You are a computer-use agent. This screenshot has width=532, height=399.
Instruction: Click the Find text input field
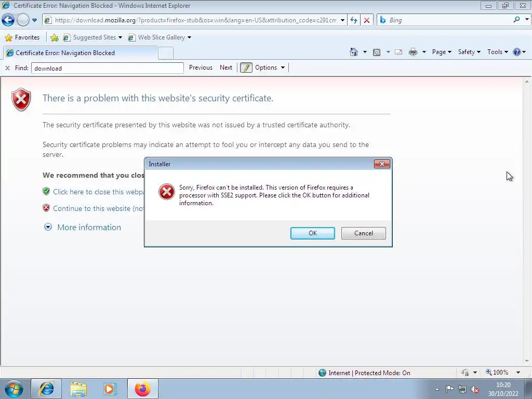[x=107, y=68]
